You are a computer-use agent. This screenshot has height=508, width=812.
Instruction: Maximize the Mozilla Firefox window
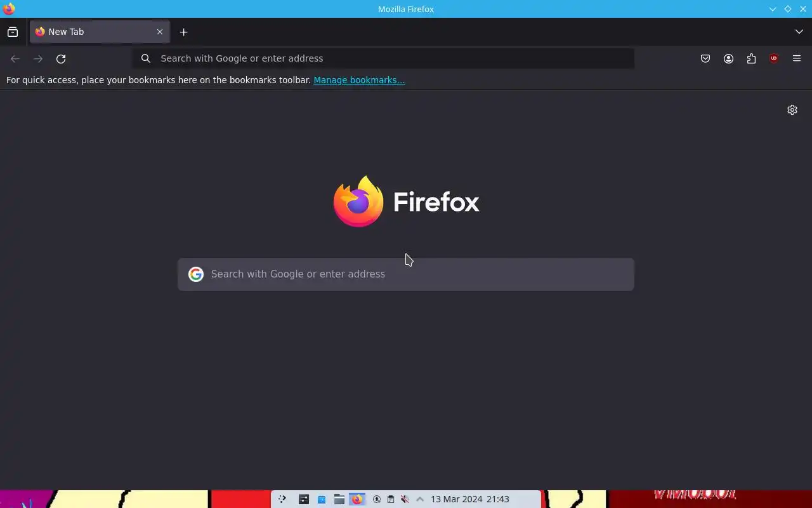point(788,9)
